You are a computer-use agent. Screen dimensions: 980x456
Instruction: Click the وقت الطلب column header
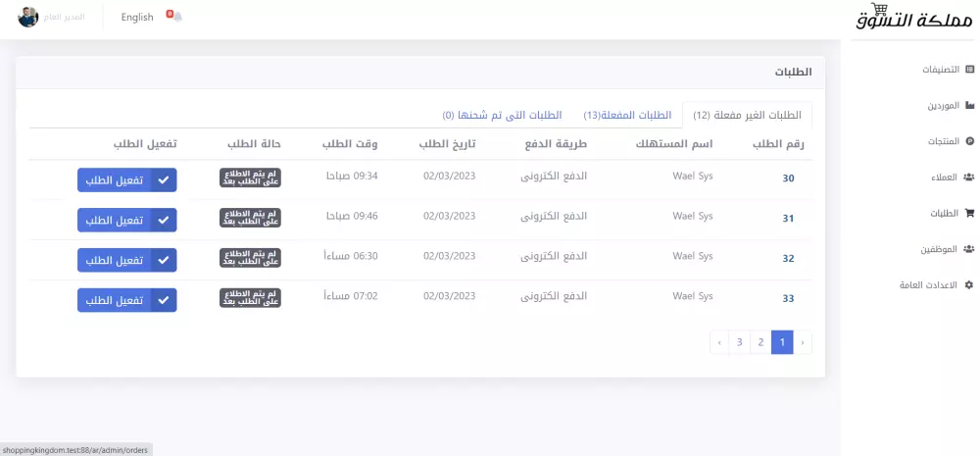[x=350, y=144]
